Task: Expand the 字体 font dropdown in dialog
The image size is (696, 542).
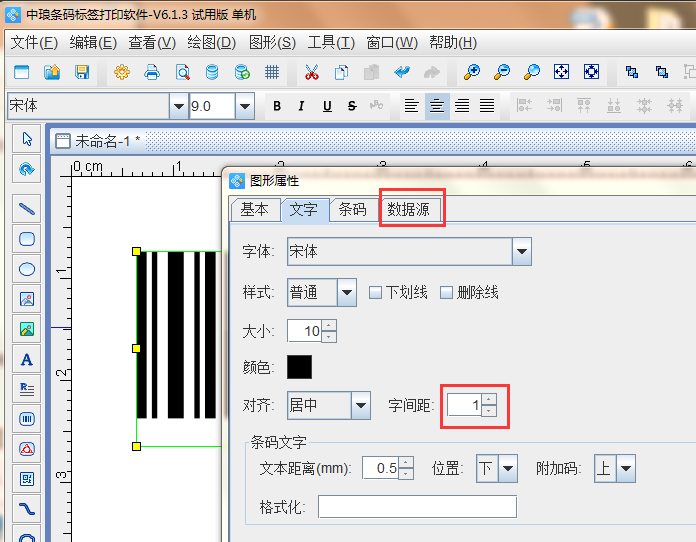Action: click(x=521, y=252)
